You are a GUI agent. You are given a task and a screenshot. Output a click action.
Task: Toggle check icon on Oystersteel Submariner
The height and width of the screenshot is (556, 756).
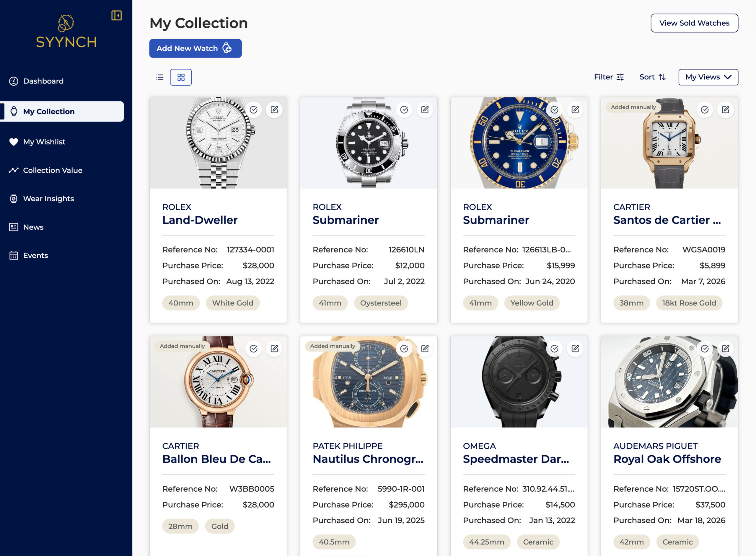404,110
